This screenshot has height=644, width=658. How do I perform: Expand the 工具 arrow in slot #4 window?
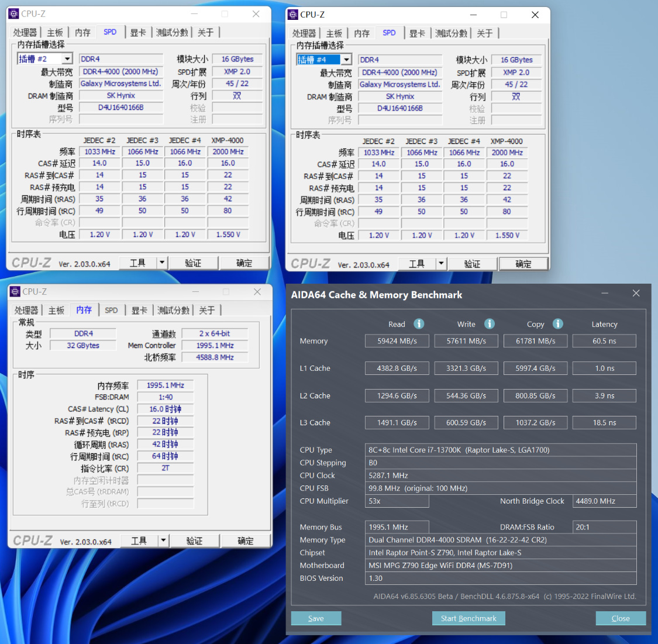pyautogui.click(x=441, y=264)
